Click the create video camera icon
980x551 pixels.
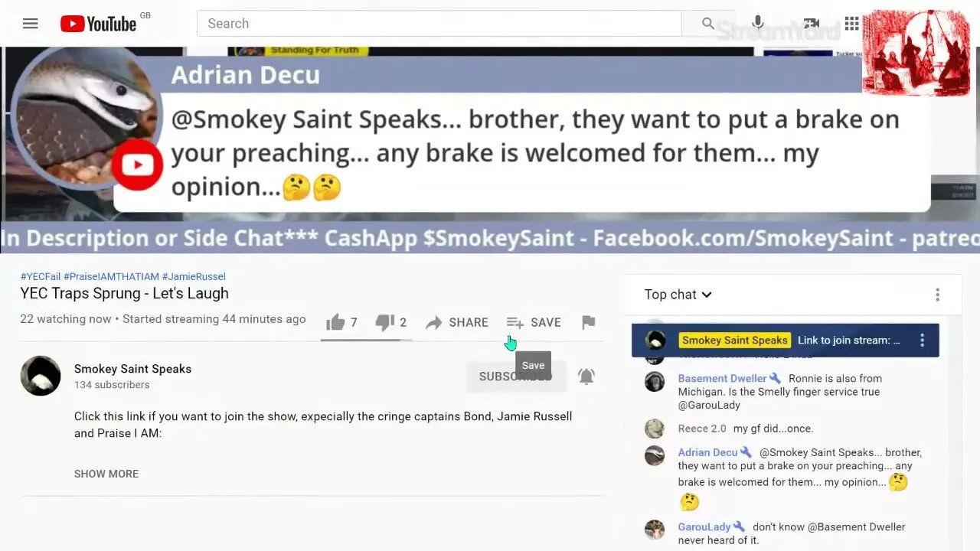pos(811,24)
